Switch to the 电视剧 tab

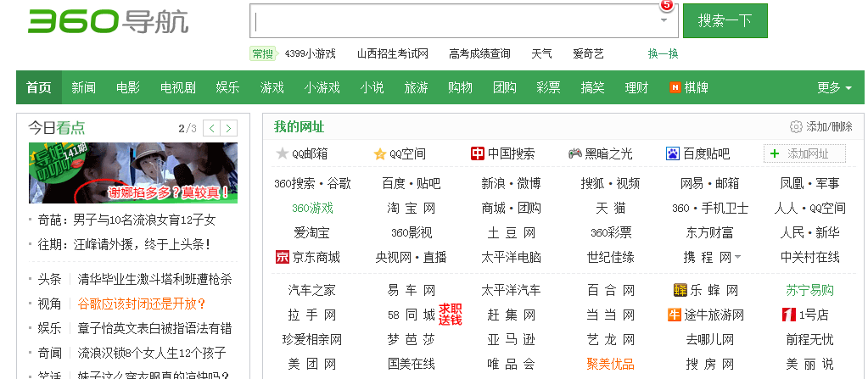point(177,87)
